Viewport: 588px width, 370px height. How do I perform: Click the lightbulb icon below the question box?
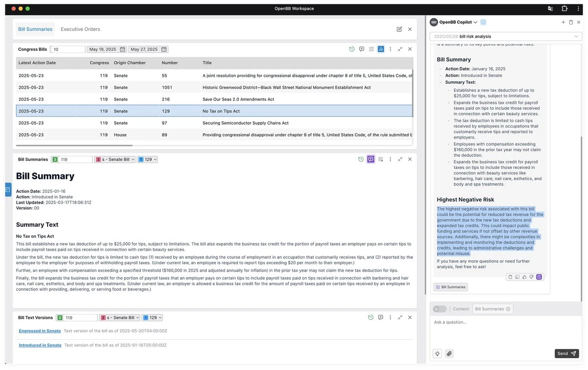(437, 353)
